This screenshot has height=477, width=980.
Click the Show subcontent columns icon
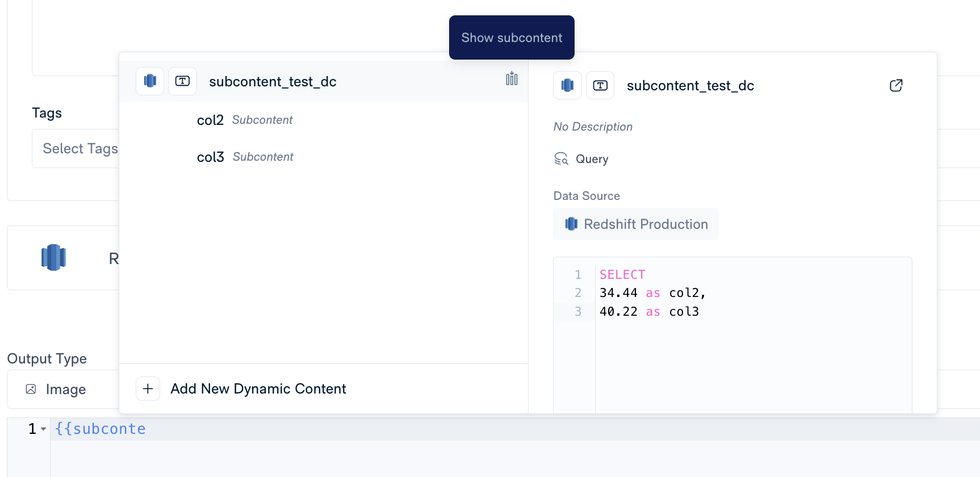512,79
